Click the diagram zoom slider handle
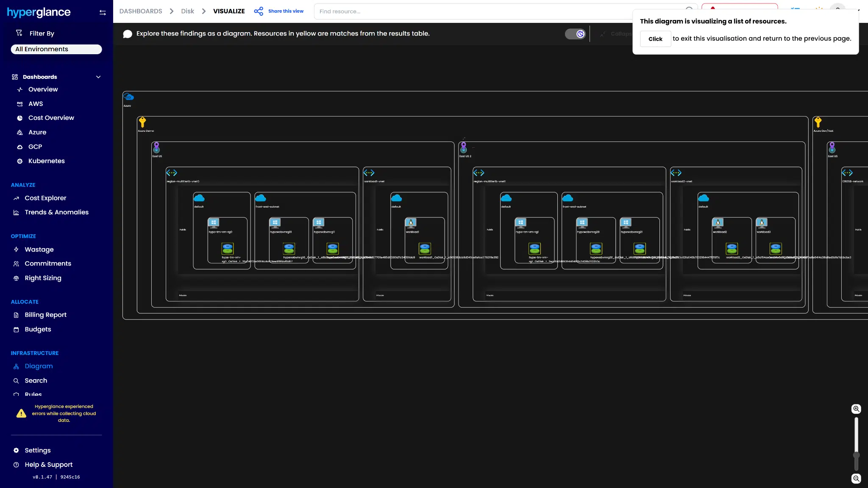 pyautogui.click(x=856, y=455)
